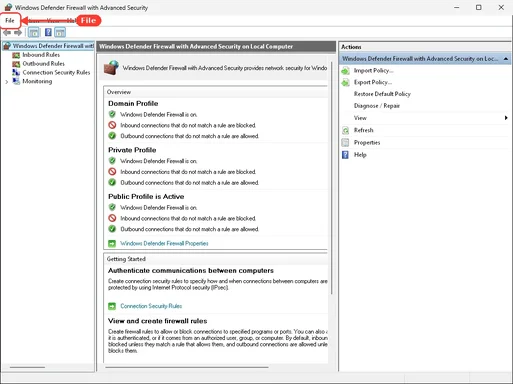Minimize the firewall window
Viewport: 513px width, 384px height.
click(457, 7)
